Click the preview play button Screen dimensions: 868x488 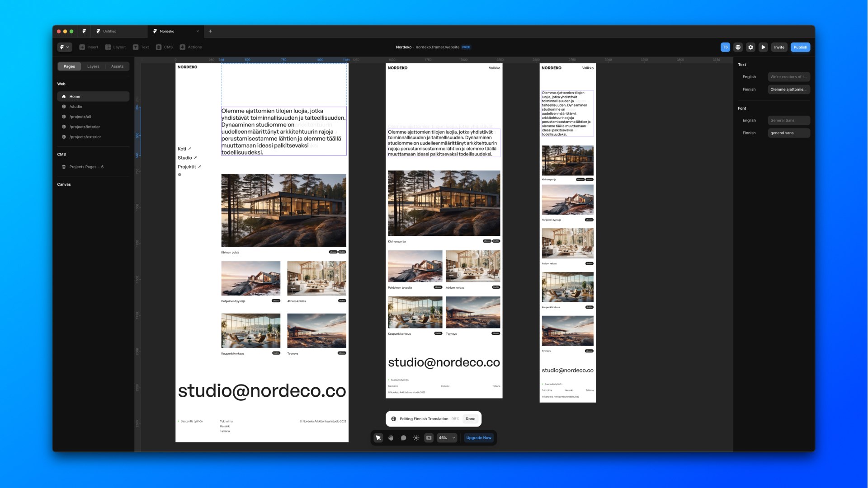tap(763, 47)
